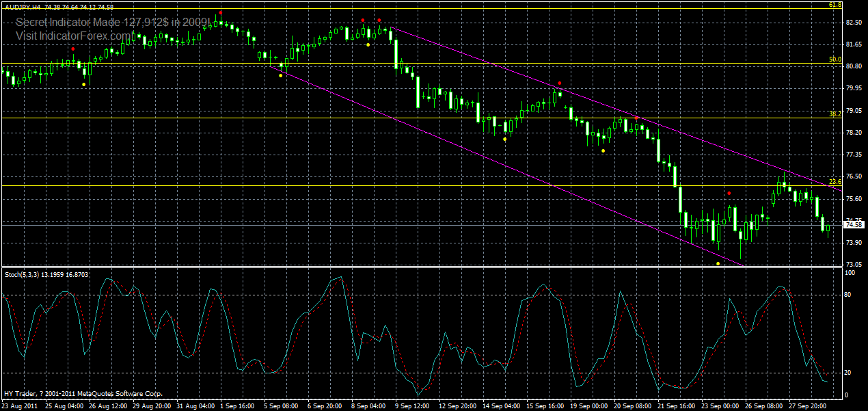Select the 50.0 Fibonacci retracement line

click(410, 64)
